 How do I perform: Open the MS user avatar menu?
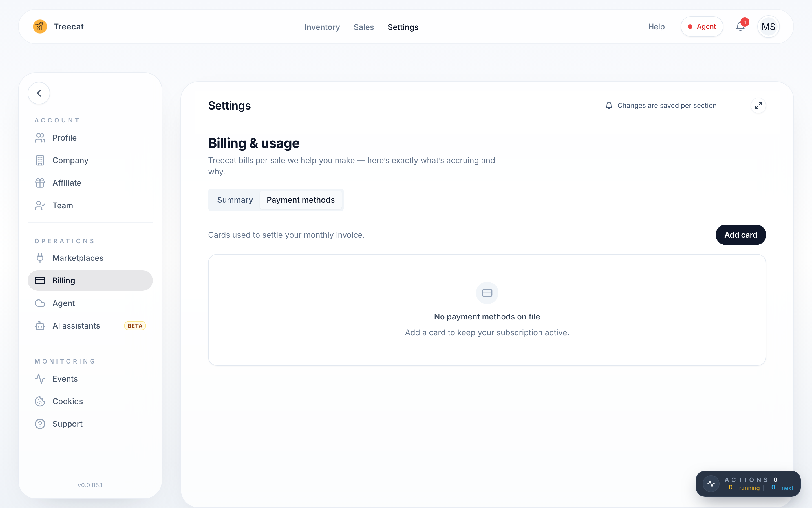coord(768,27)
